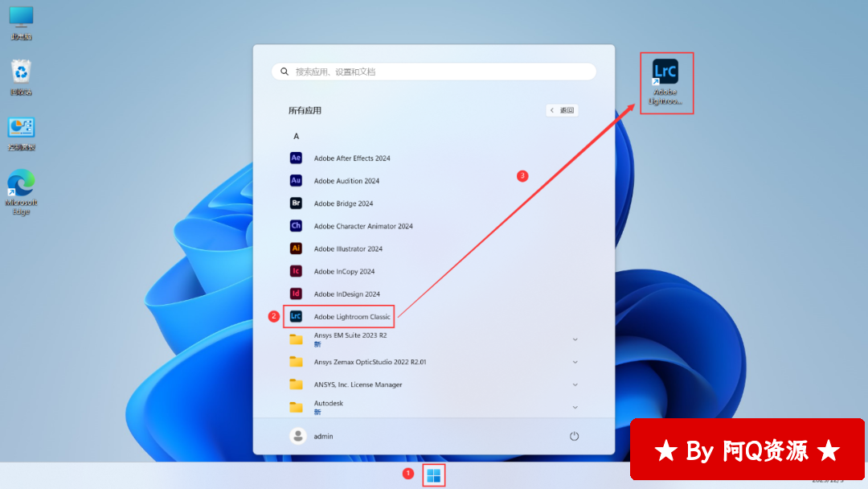Open Adobe Illustrator 2024 icon
Viewport: 868px width, 489px height.
(x=296, y=249)
